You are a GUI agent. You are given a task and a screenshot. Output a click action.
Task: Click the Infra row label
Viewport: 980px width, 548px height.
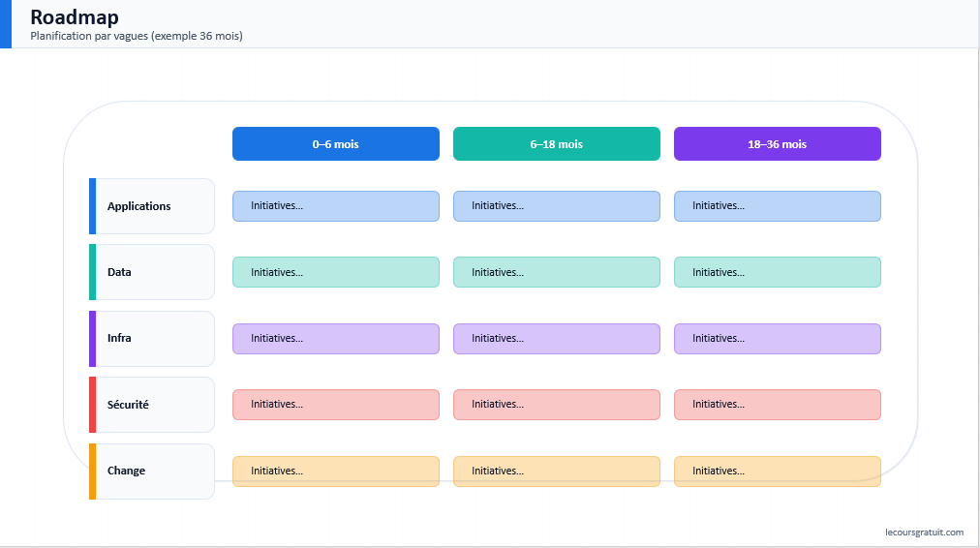click(x=152, y=339)
